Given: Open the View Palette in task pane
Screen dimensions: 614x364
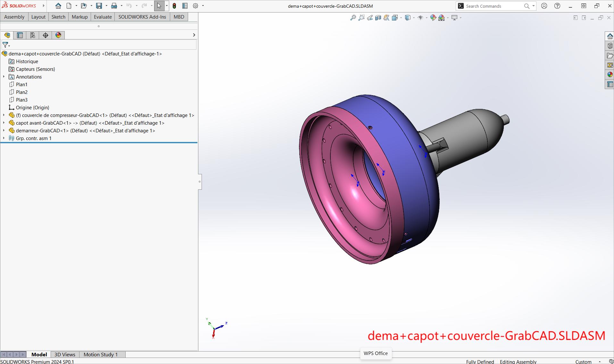Looking at the screenshot, I should pos(610,65).
